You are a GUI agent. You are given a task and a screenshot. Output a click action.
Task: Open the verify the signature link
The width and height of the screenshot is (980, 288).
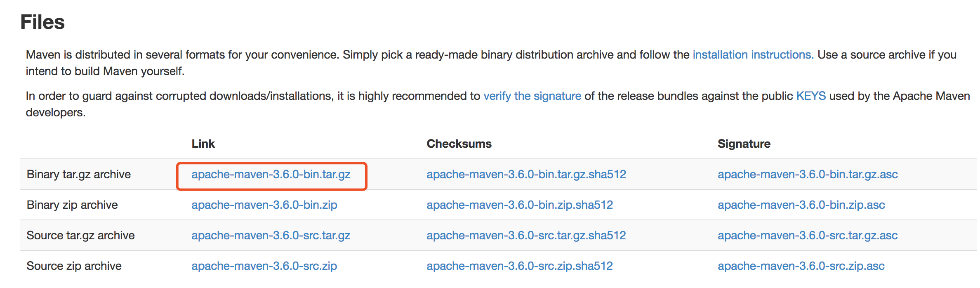[532, 96]
